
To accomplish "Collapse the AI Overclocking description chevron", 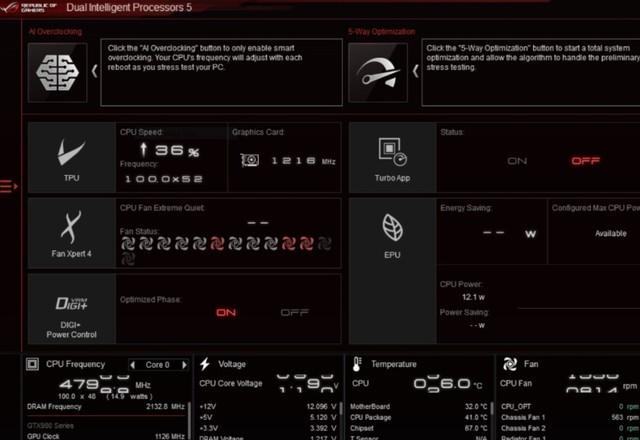I will pyautogui.click(x=94, y=71).
